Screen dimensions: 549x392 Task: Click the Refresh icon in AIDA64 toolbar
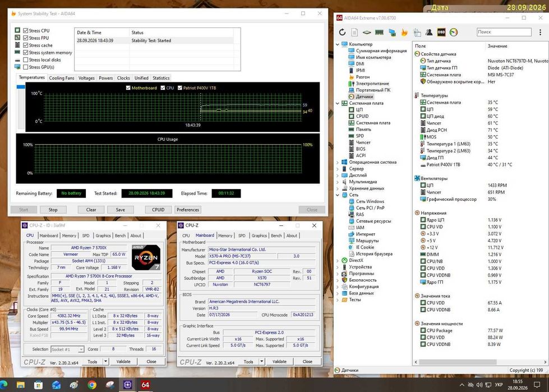coord(342,32)
